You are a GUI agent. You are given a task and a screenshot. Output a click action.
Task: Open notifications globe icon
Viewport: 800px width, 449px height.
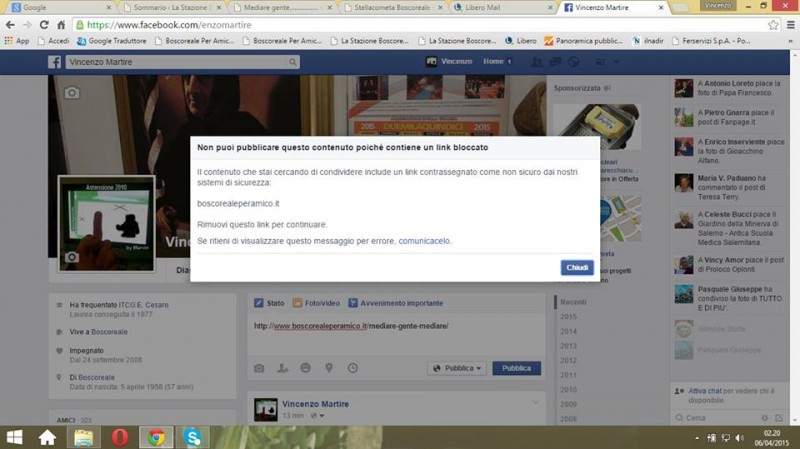pos(574,62)
